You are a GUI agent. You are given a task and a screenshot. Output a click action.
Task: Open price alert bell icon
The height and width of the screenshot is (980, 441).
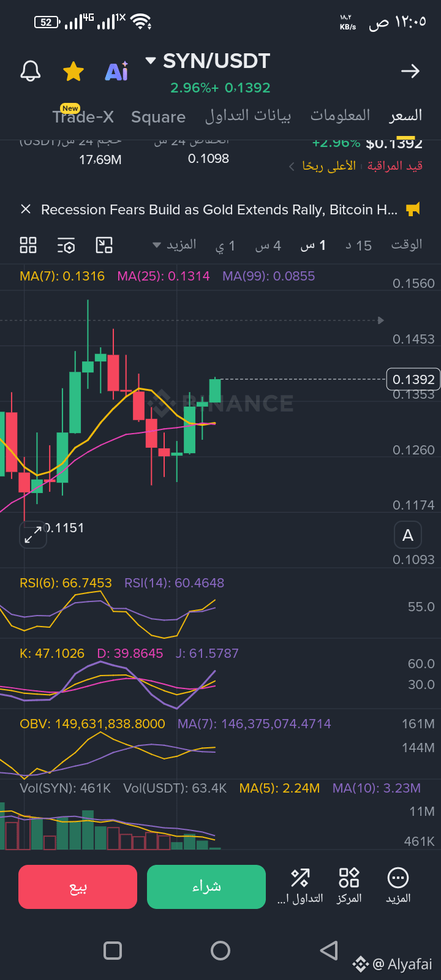[31, 71]
